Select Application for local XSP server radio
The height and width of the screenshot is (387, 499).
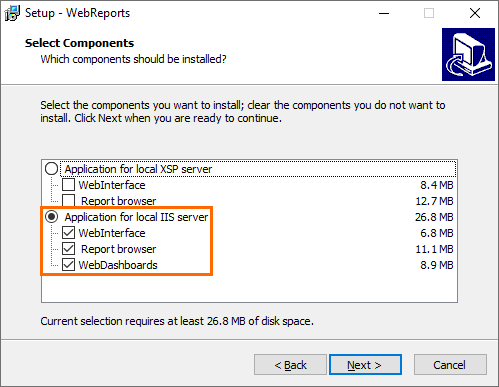pos(52,169)
